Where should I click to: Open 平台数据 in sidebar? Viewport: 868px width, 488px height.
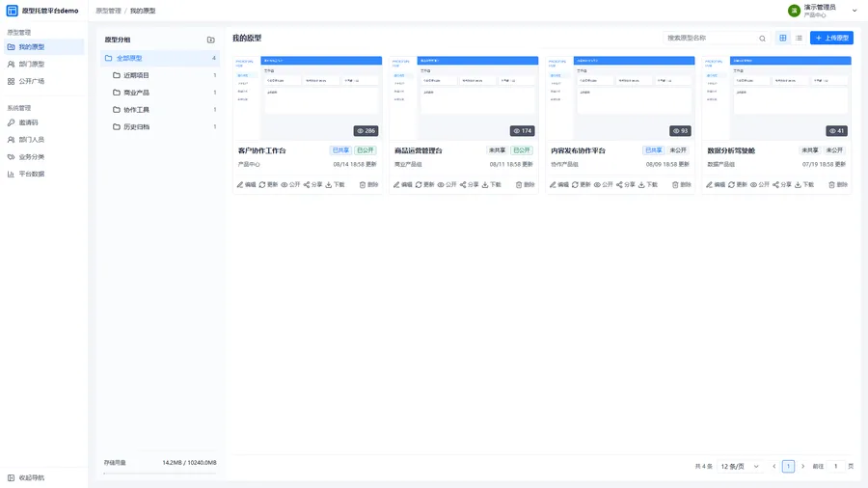pyautogui.click(x=42, y=174)
